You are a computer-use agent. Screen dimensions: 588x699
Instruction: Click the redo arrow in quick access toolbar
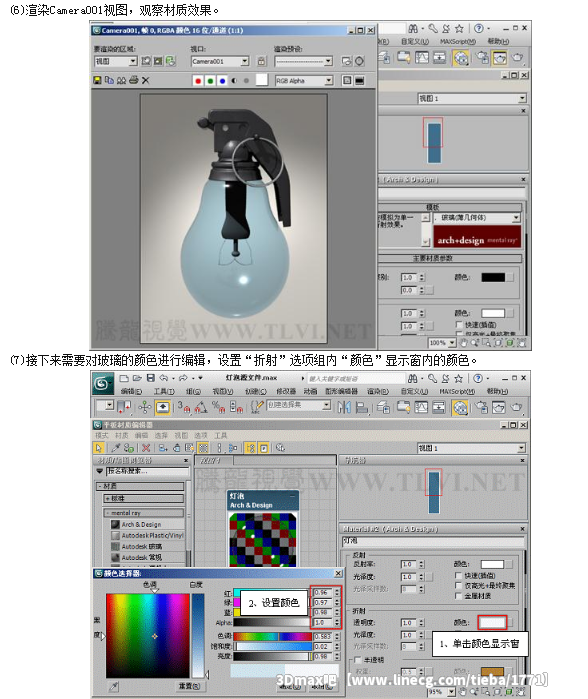(183, 378)
